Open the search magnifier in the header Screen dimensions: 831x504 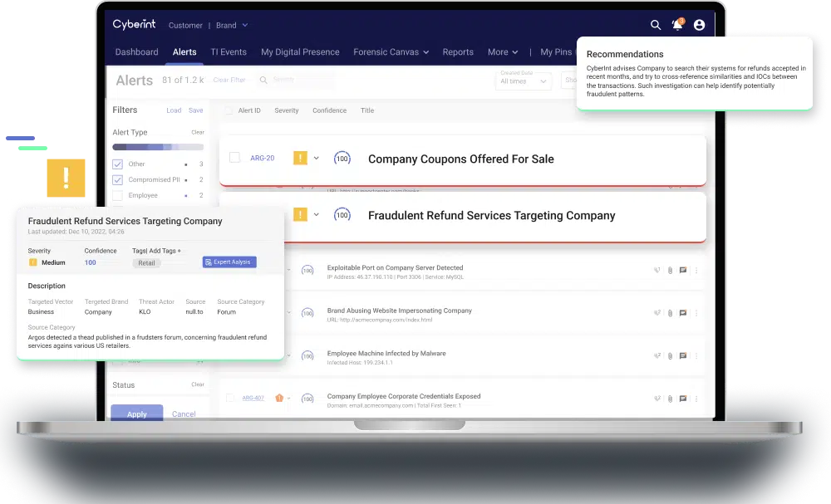(x=656, y=25)
